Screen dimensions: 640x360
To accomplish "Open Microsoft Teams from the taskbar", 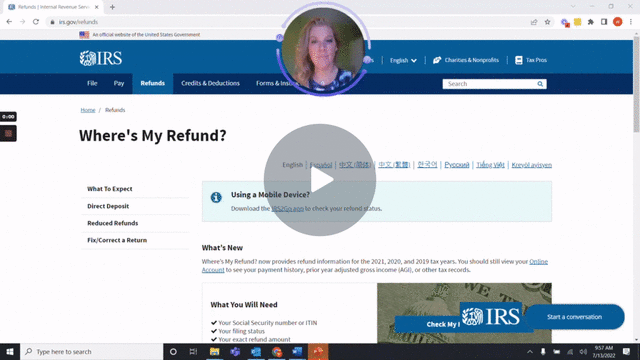I will (235, 351).
